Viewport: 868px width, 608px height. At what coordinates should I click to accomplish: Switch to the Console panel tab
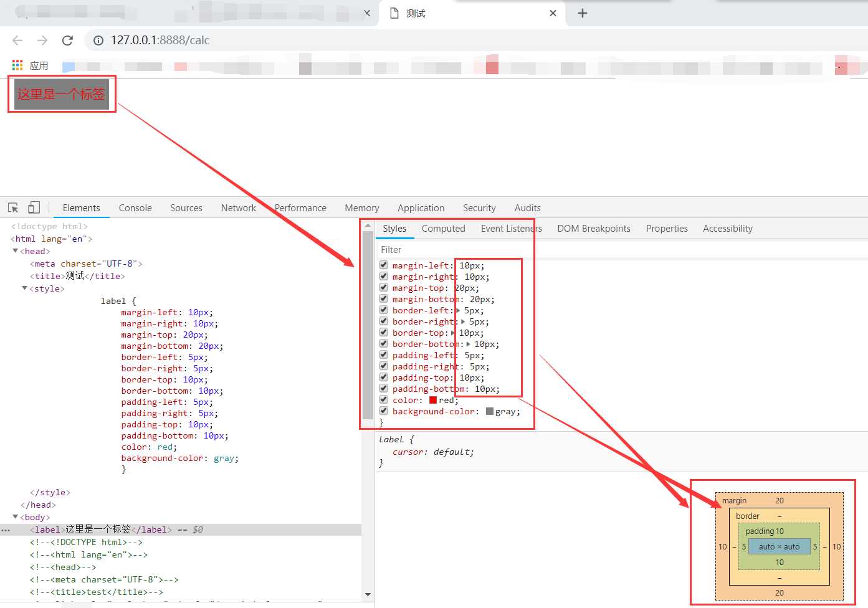135,208
